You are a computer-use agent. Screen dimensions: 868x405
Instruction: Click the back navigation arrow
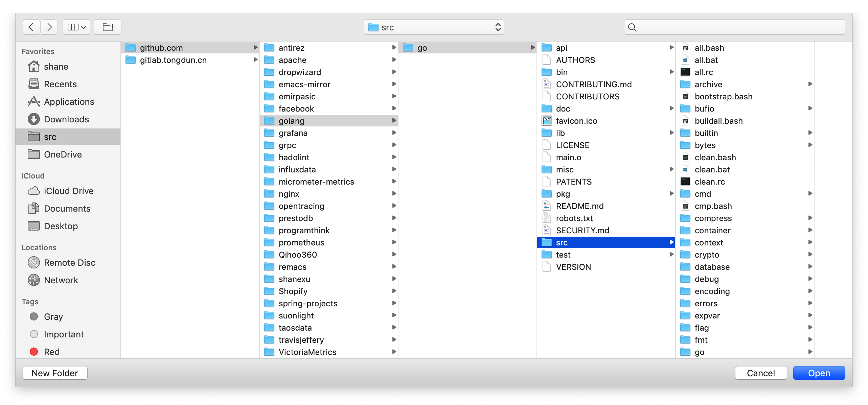(31, 27)
